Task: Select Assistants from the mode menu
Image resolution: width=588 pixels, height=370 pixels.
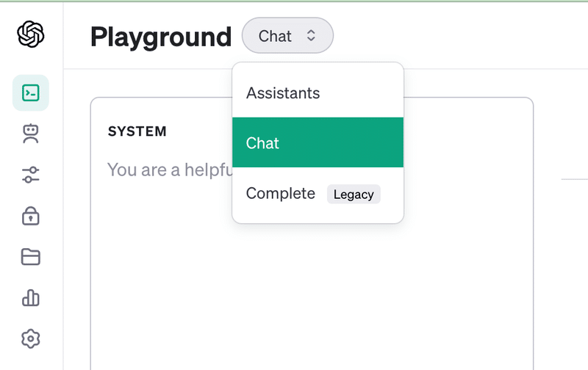Action: [318, 93]
